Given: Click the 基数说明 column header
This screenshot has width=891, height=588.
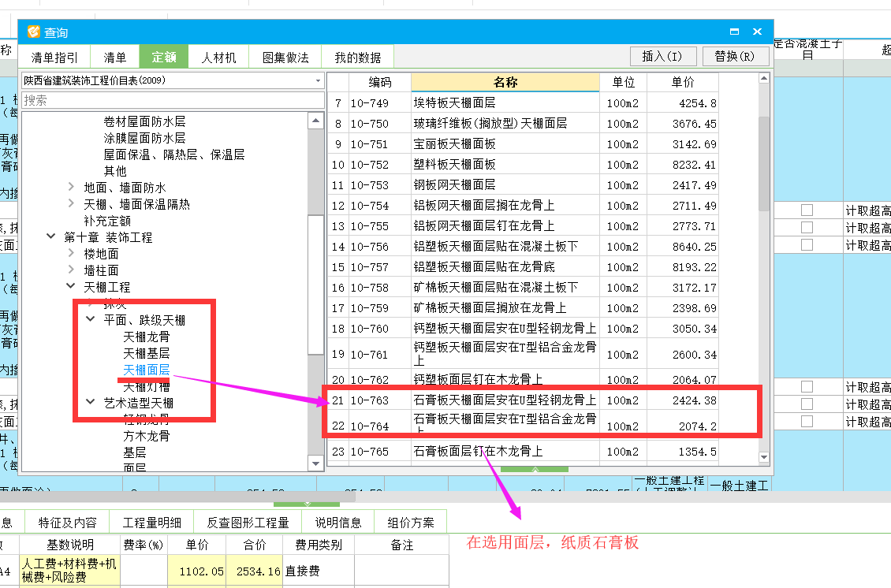Looking at the screenshot, I should point(69,545).
